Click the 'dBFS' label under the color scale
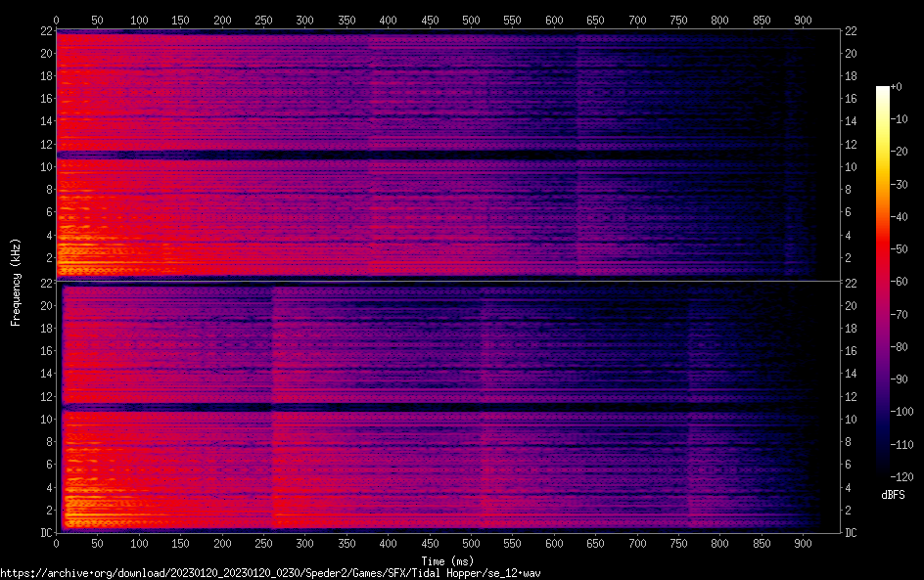Image resolution: width=924 pixels, height=580 pixels. (x=892, y=495)
